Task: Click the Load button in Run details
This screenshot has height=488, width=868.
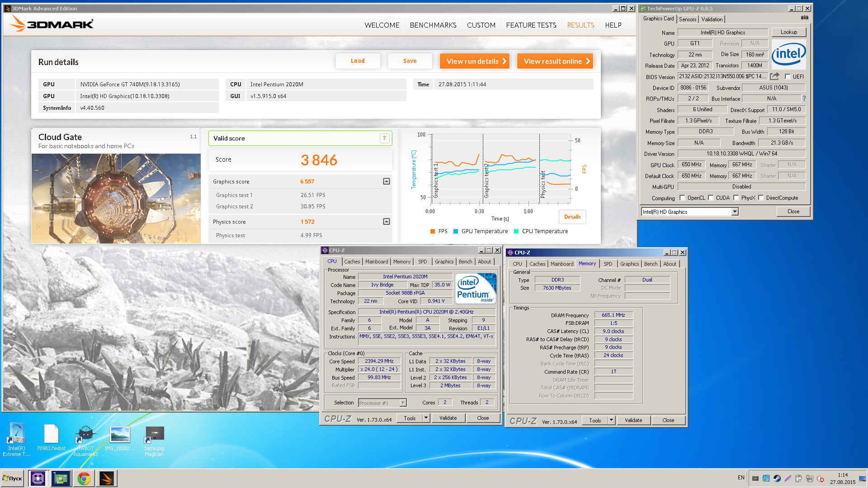Action: point(358,61)
